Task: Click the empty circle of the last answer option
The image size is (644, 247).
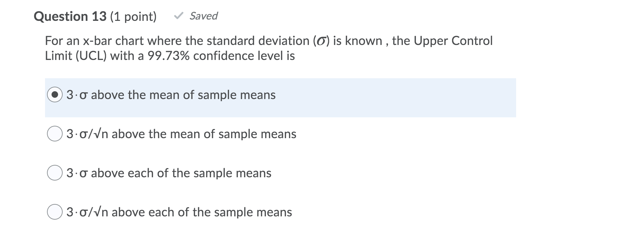Action: pos(55,212)
